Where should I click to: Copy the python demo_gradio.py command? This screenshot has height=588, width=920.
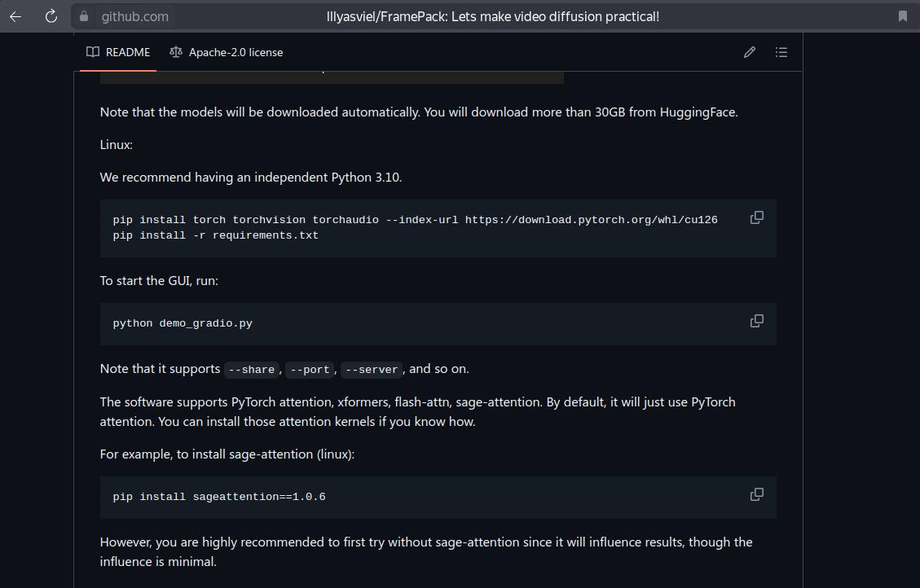[x=756, y=321]
